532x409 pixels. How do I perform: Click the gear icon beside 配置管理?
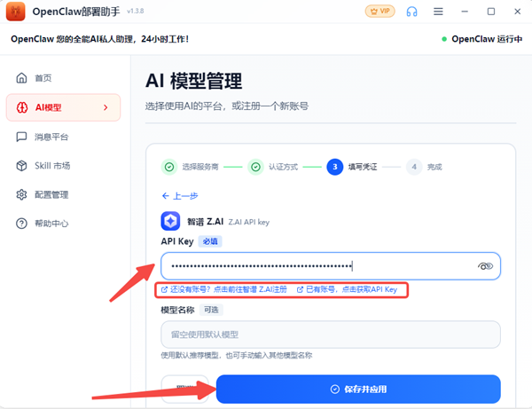click(x=21, y=194)
